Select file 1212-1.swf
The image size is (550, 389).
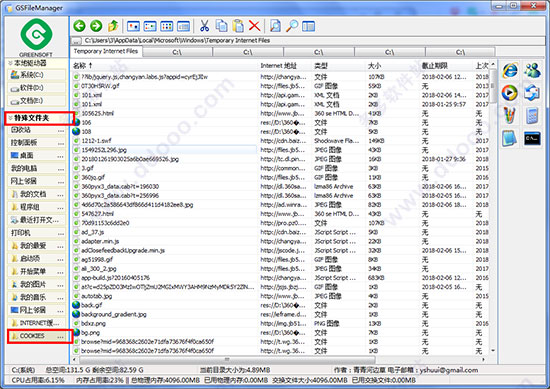[x=96, y=141]
